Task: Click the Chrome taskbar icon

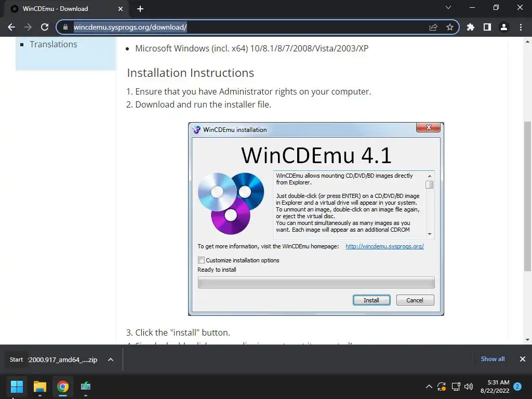Action: (x=62, y=387)
